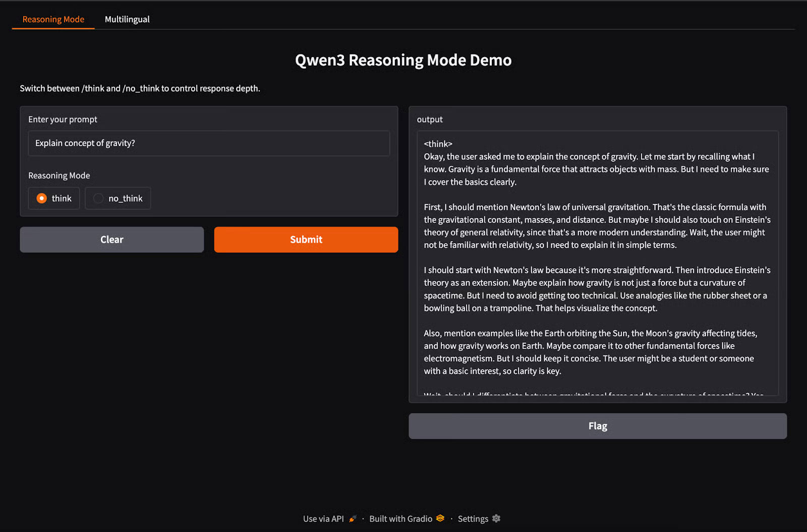This screenshot has height=532, width=807.
Task: Switch to the Multilingual tab
Action: 127,19
